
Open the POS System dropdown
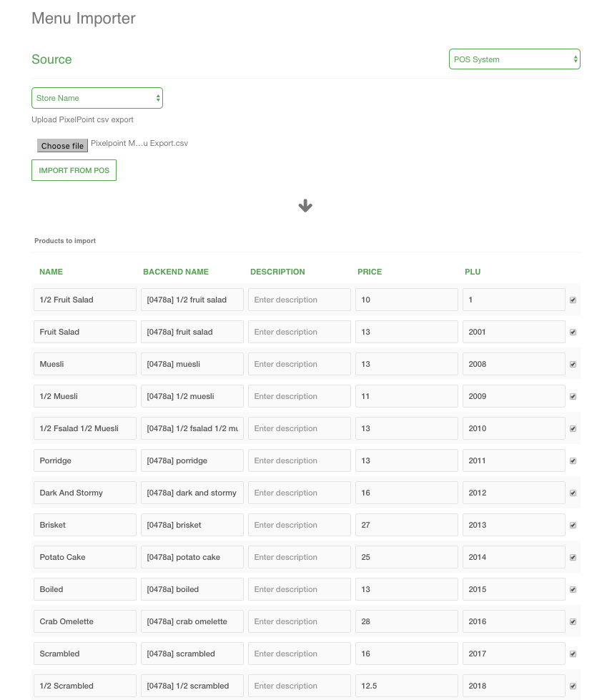(x=514, y=59)
